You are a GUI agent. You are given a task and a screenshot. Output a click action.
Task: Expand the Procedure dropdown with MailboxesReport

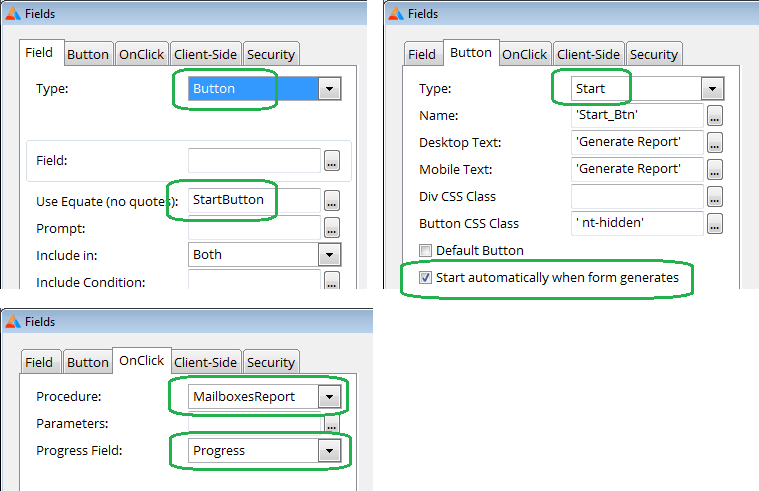[x=330, y=397]
